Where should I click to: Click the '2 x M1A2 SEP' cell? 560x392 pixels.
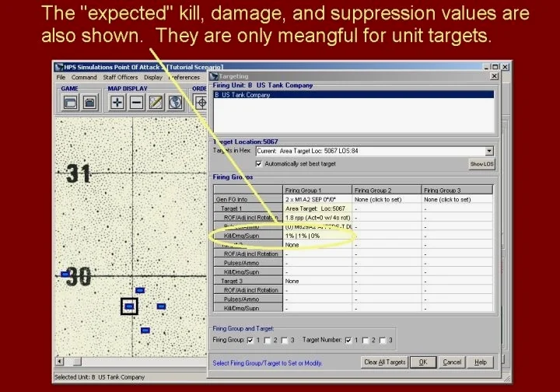tap(317, 199)
